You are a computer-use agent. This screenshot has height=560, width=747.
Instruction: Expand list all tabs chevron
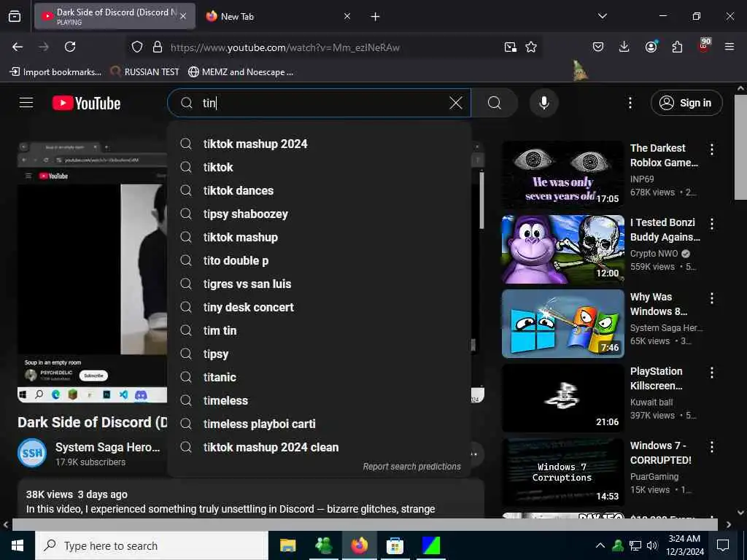(x=602, y=16)
